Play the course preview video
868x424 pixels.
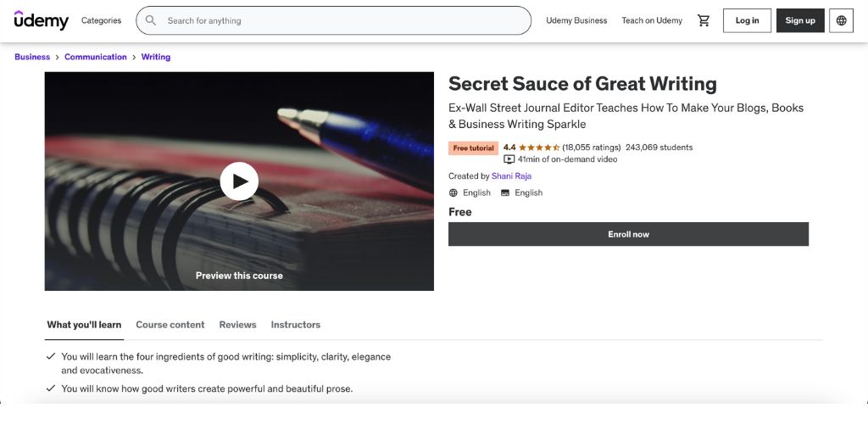coord(239,181)
